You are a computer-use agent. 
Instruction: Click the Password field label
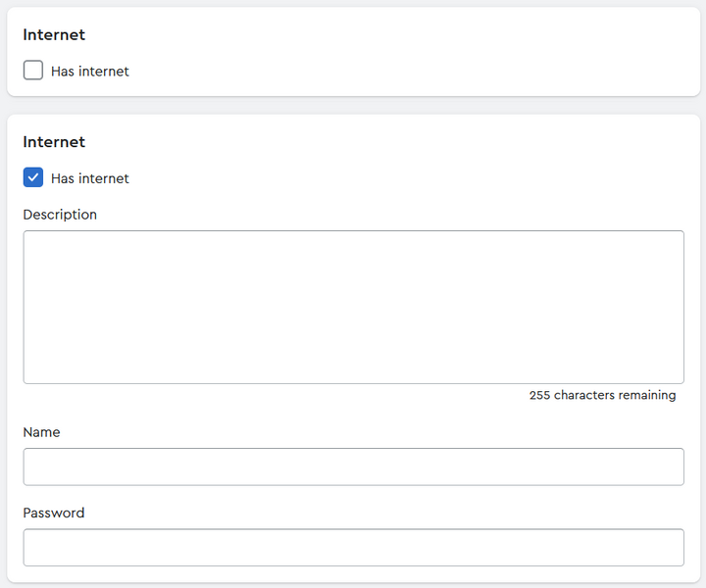click(x=54, y=513)
